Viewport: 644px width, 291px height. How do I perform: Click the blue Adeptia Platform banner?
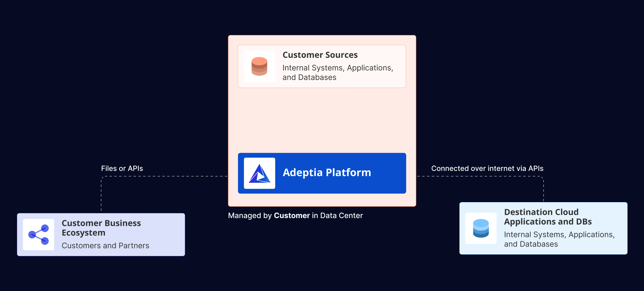[x=322, y=173]
